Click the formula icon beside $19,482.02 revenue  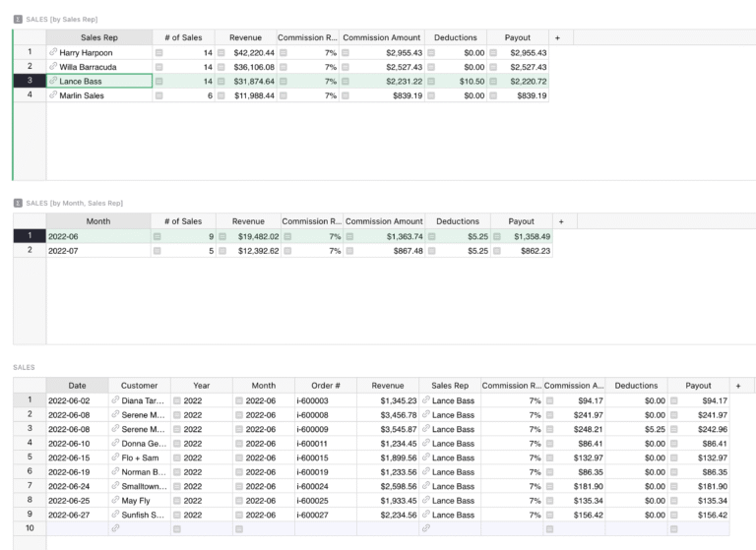222,237
